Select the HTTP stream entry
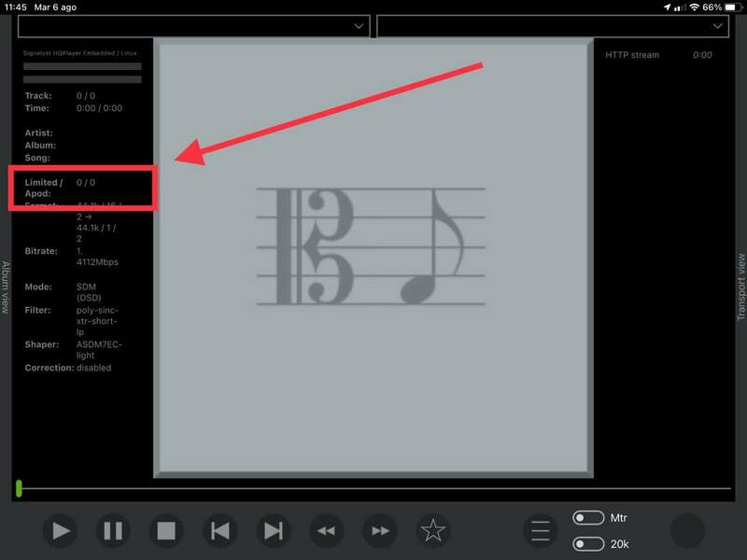 pos(632,55)
